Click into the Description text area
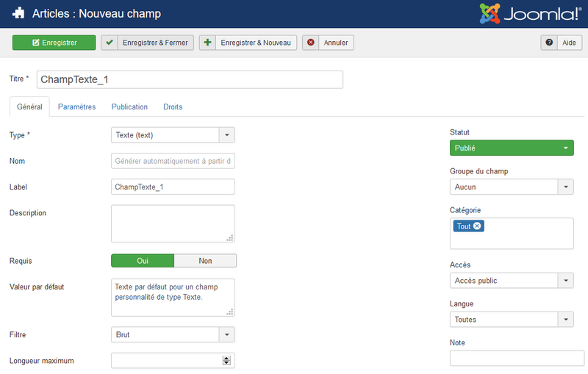This screenshot has width=588, height=374. (173, 223)
